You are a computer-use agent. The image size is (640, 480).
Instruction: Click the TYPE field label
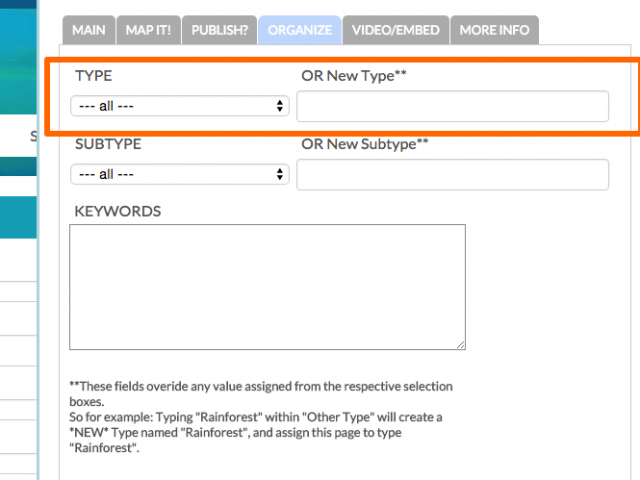pyautogui.click(x=93, y=76)
